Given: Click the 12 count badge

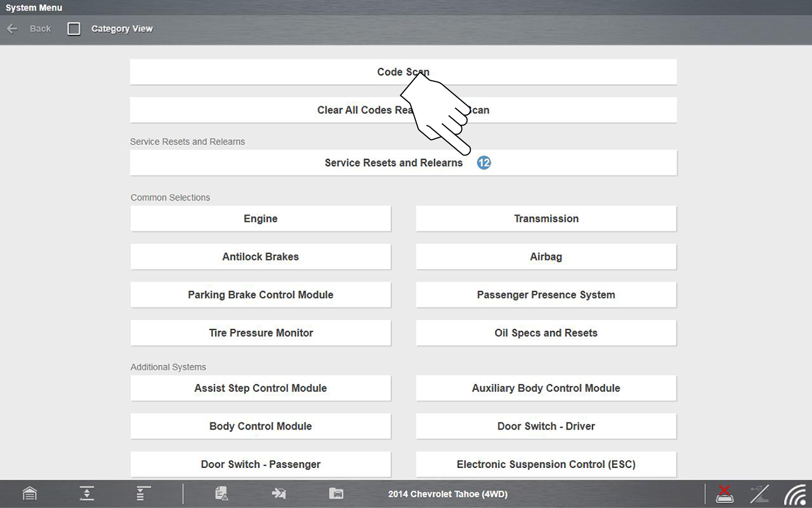Looking at the screenshot, I should pos(483,163).
